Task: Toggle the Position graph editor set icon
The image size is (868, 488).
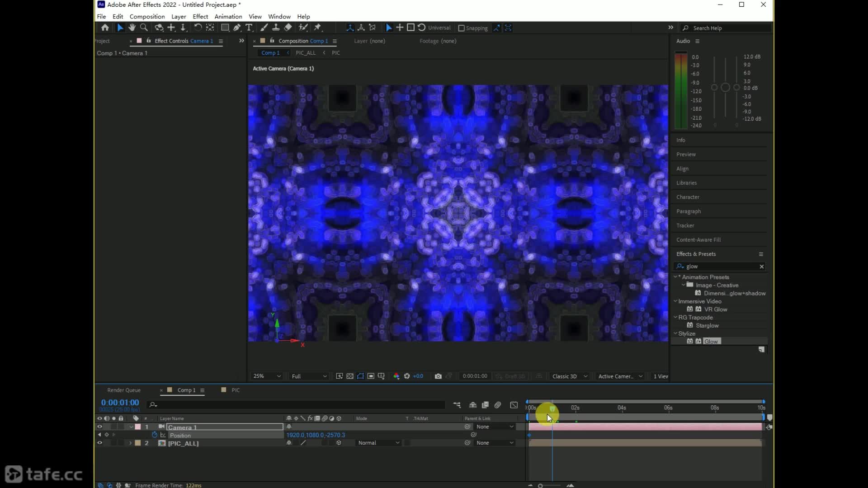Action: pos(163,435)
